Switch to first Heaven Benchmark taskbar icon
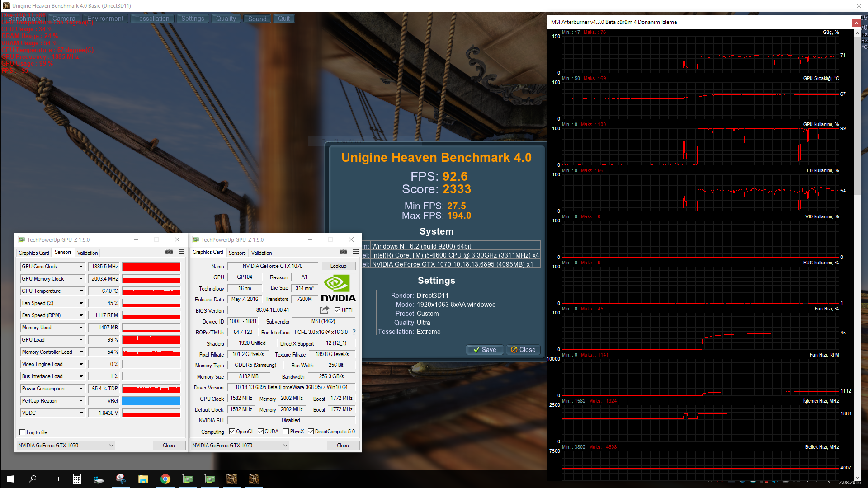This screenshot has width=868, height=488. pos(232,479)
